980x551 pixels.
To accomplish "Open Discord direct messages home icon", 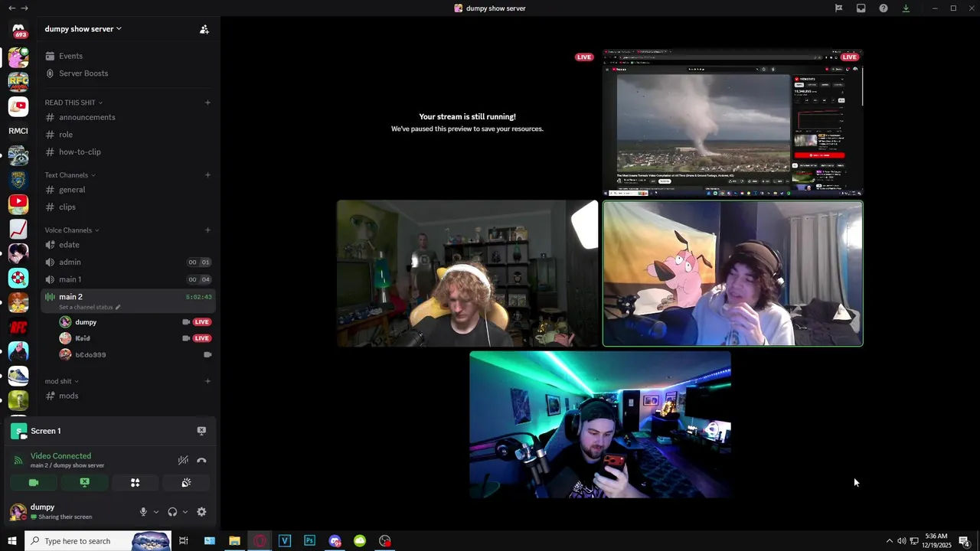I will pos(18,29).
